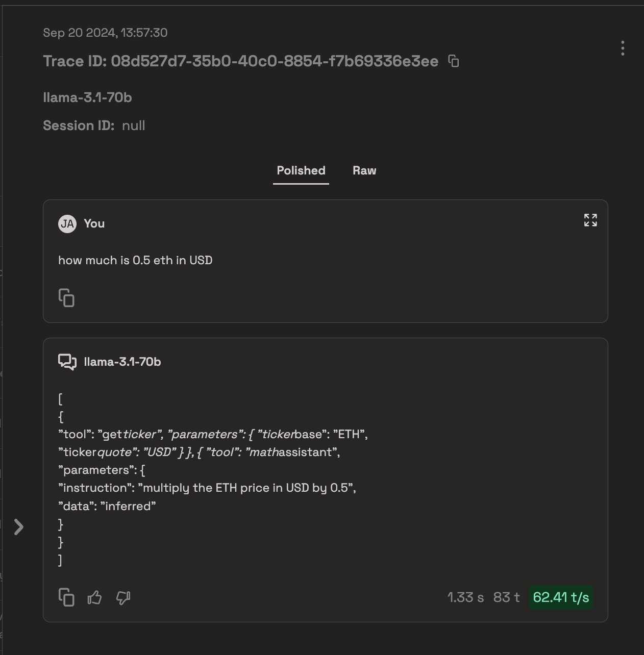Copy the llama-3.1-70b response

pyautogui.click(x=66, y=597)
